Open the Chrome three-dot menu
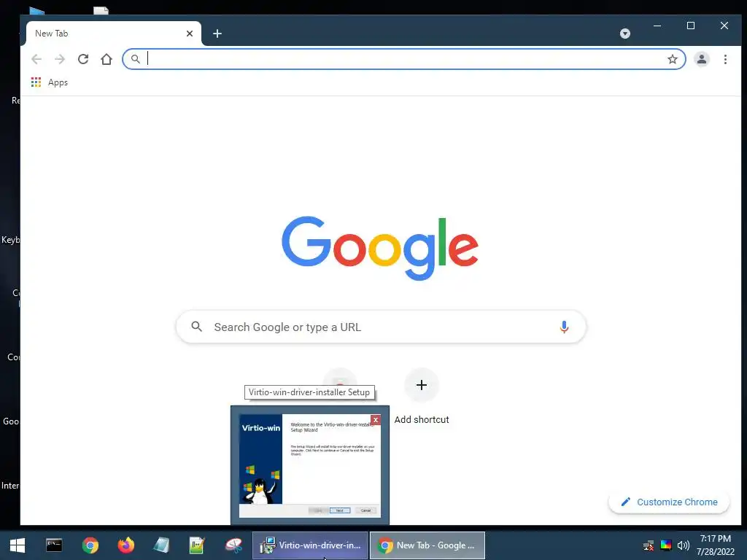This screenshot has width=747, height=560. pyautogui.click(x=725, y=59)
